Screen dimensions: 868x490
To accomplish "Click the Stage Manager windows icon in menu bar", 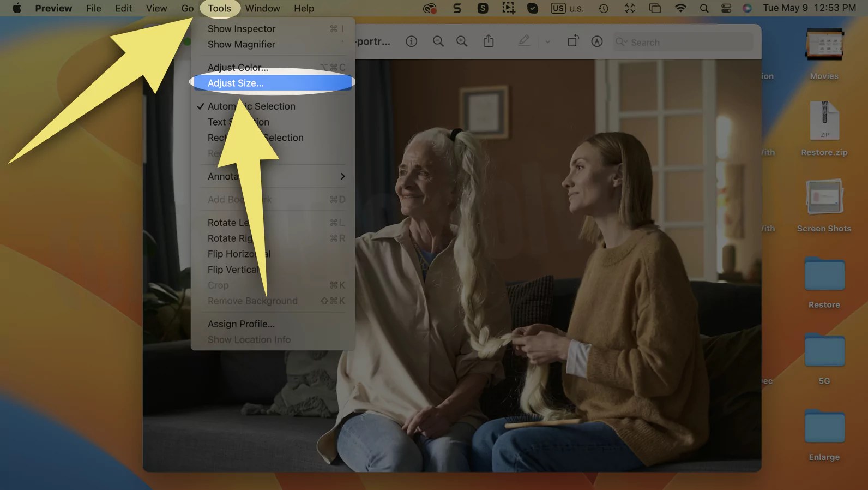I will click(x=655, y=8).
